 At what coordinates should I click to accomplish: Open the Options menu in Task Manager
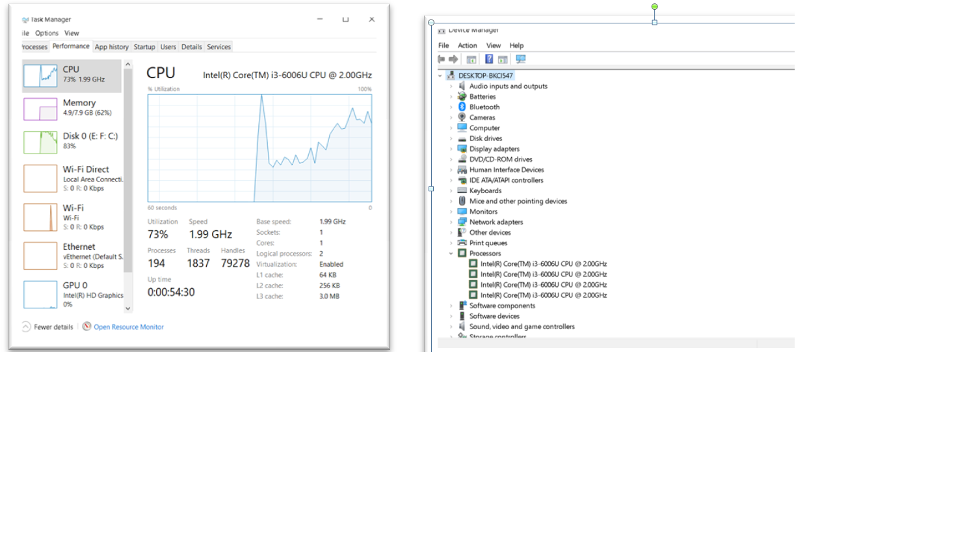coord(47,33)
